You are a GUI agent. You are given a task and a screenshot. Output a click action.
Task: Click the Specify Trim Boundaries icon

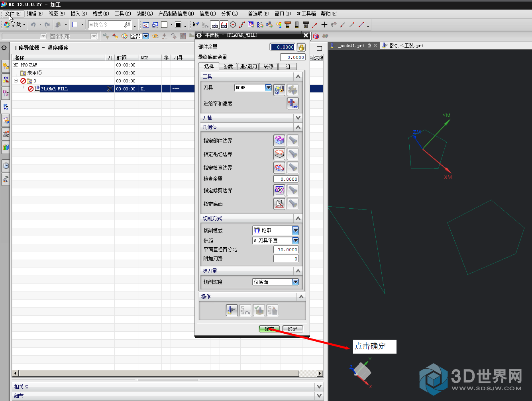(x=279, y=190)
